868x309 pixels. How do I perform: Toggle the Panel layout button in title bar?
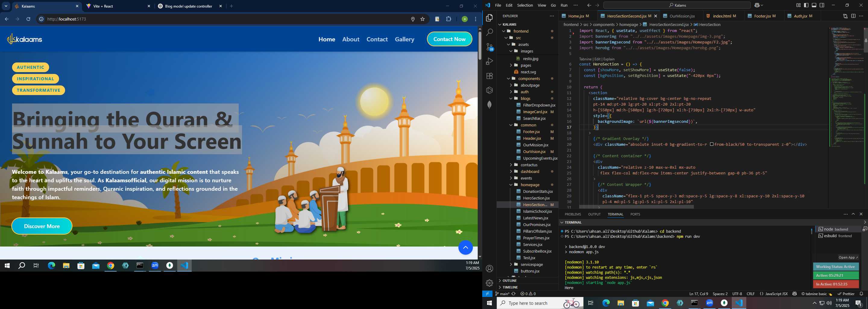[x=814, y=5]
